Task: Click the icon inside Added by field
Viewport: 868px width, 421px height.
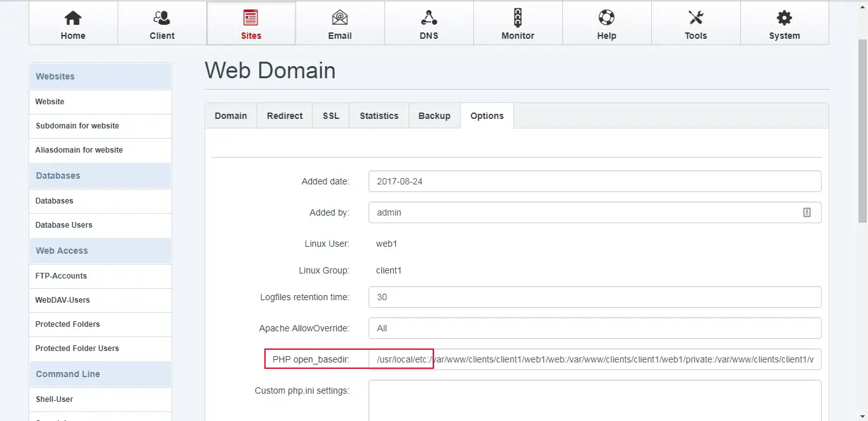Action: 807,212
